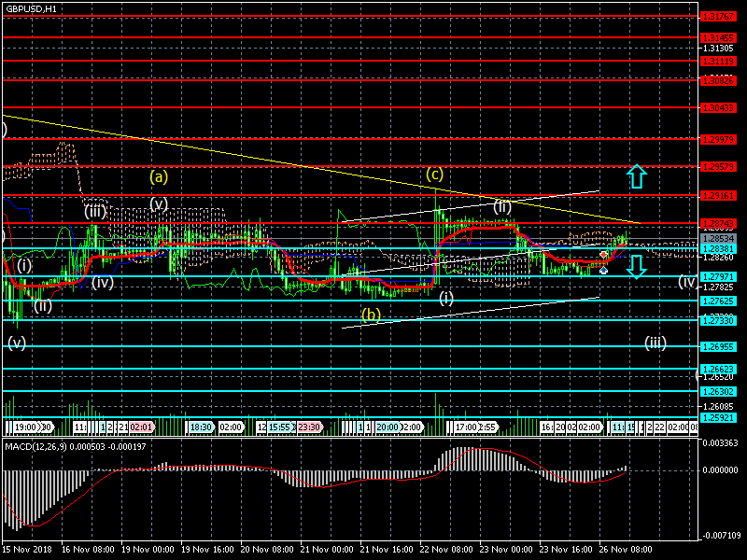Click the 19 Nov 16:00 time label
This screenshot has height=560, width=747.
coord(207,549)
